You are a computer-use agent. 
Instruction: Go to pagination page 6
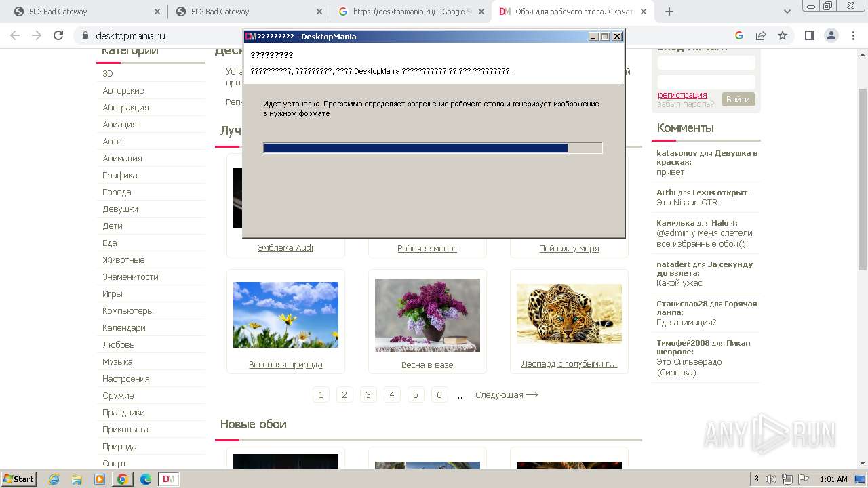439,395
